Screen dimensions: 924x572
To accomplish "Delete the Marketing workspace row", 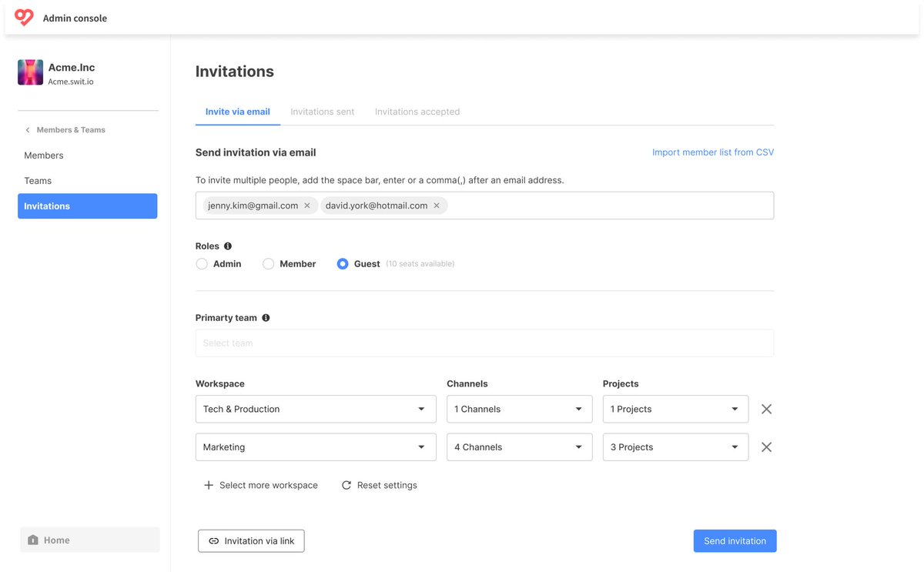I will 766,447.
